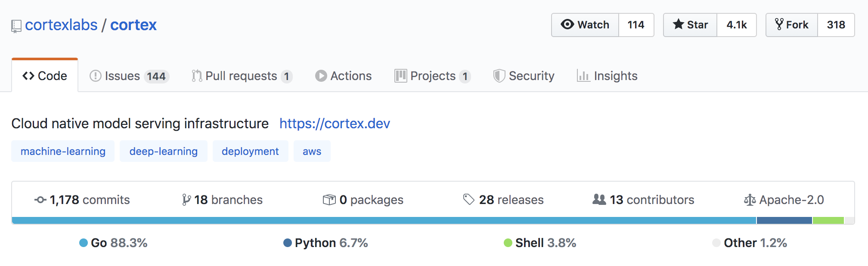
Task: Open the 18 branches list
Action: (x=222, y=200)
